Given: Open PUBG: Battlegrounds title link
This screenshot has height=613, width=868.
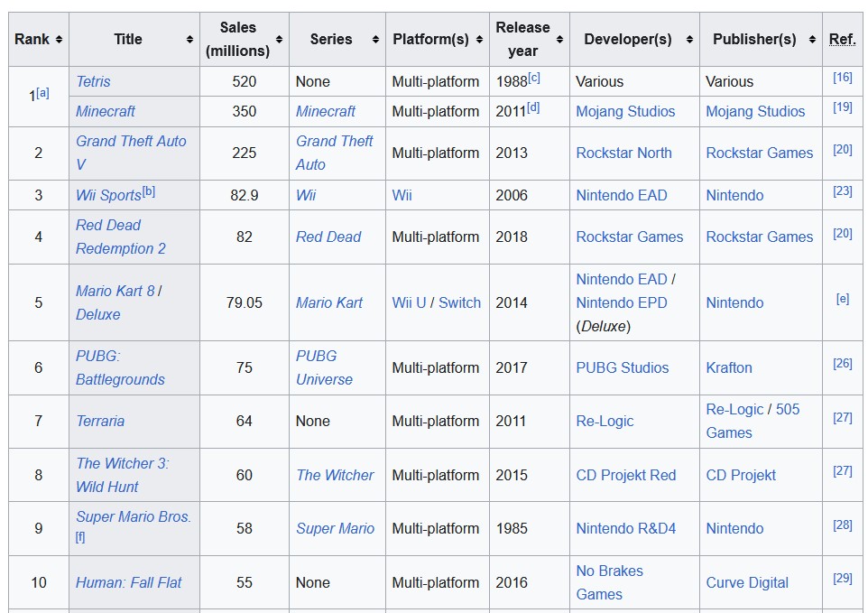Looking at the screenshot, I should [120, 367].
